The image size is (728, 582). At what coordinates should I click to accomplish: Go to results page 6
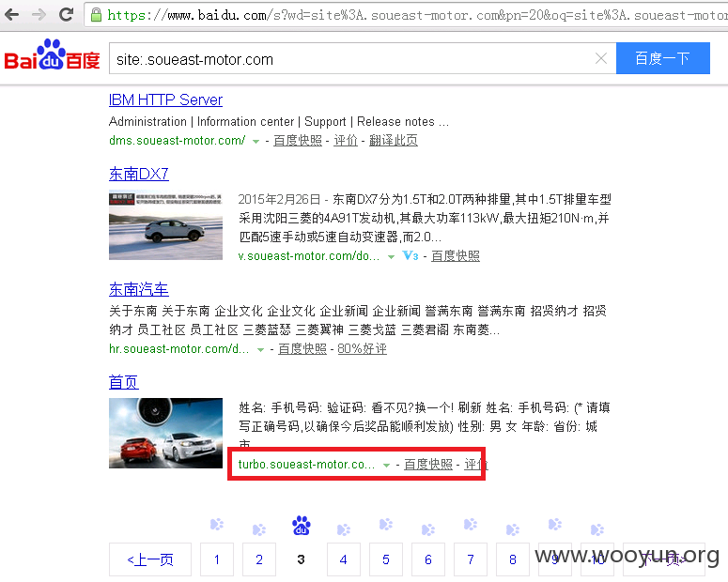[428, 559]
